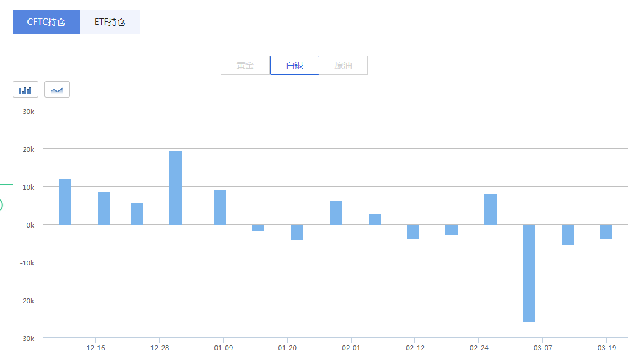The width and height of the screenshot is (644, 363).
Task: Click the y-axis label 30k
Action: [29, 112]
